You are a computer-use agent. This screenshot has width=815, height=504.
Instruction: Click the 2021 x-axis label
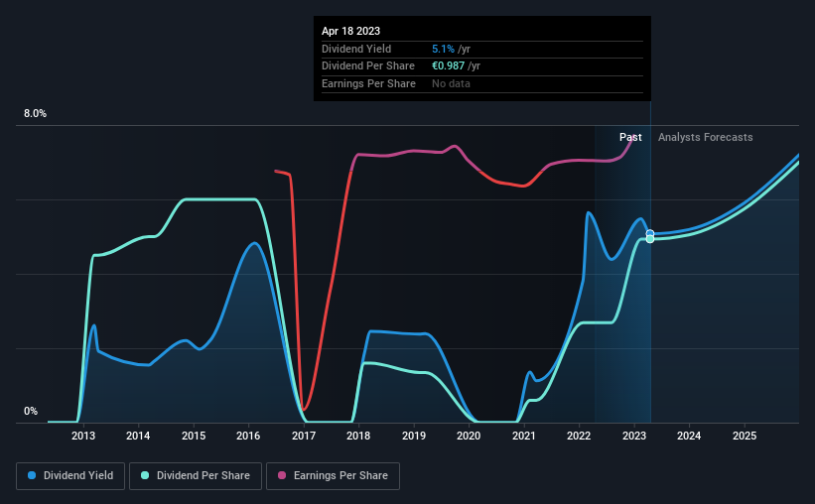pyautogui.click(x=524, y=436)
